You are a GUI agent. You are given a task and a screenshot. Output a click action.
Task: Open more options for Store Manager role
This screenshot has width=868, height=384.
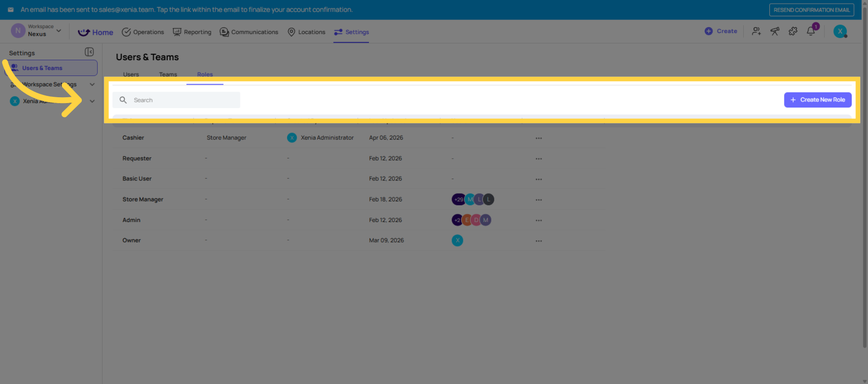coord(538,199)
